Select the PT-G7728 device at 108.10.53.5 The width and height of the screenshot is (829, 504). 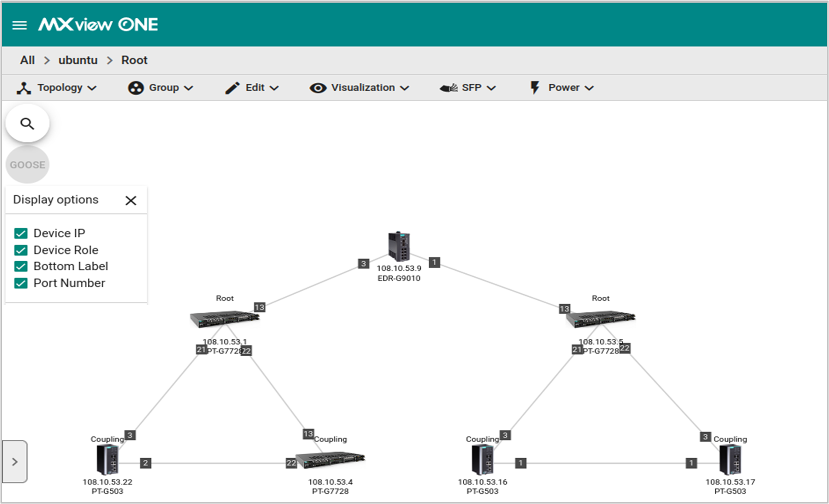600,319
